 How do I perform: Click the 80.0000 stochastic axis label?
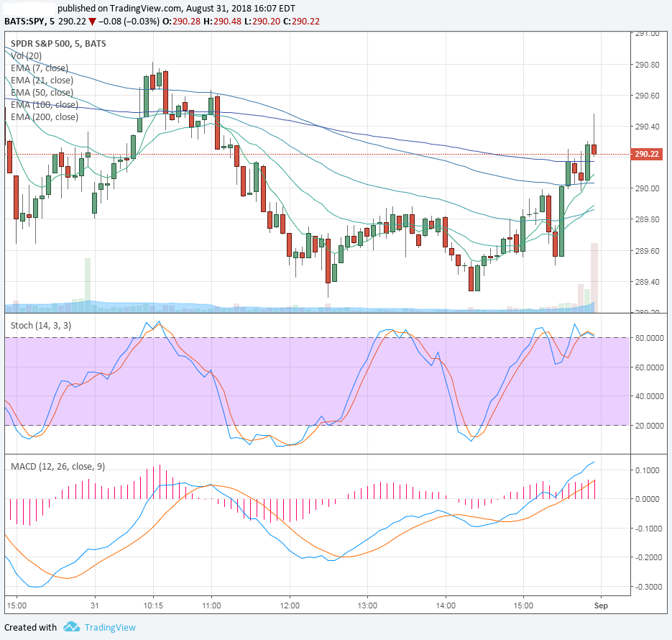650,338
